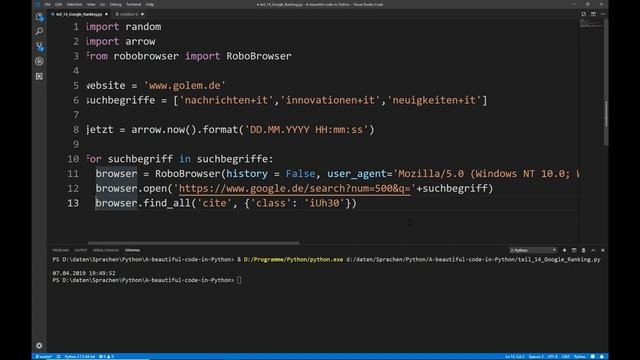Click D:/Programme/Python/python.exe path in terminal
The height and width of the screenshot is (360, 640).
coord(293,260)
